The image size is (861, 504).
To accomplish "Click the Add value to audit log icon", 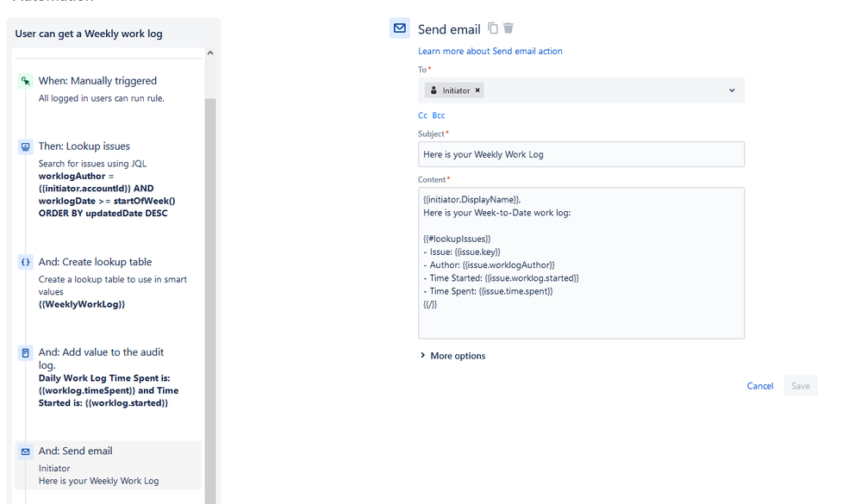I will coord(25,352).
